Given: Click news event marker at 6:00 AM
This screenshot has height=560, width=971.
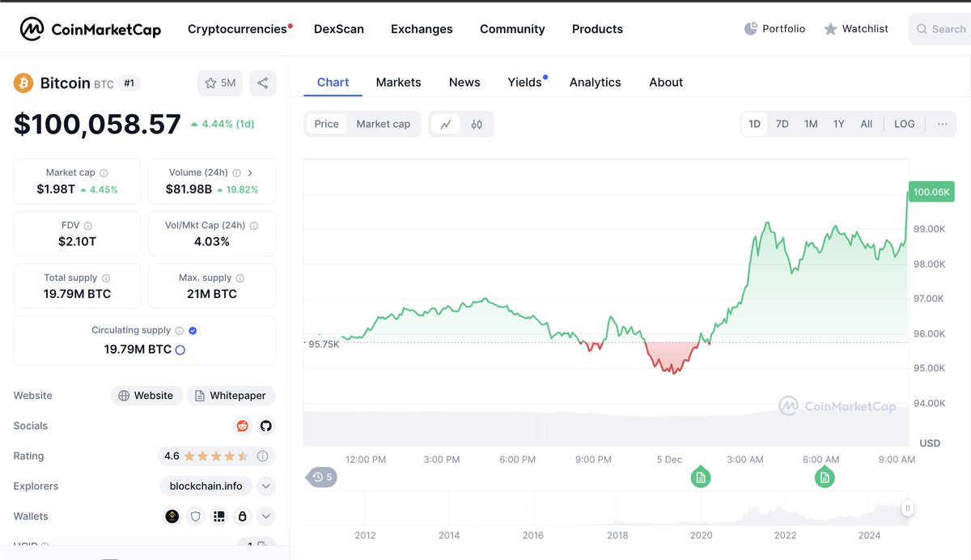Looking at the screenshot, I should pyautogui.click(x=825, y=477).
